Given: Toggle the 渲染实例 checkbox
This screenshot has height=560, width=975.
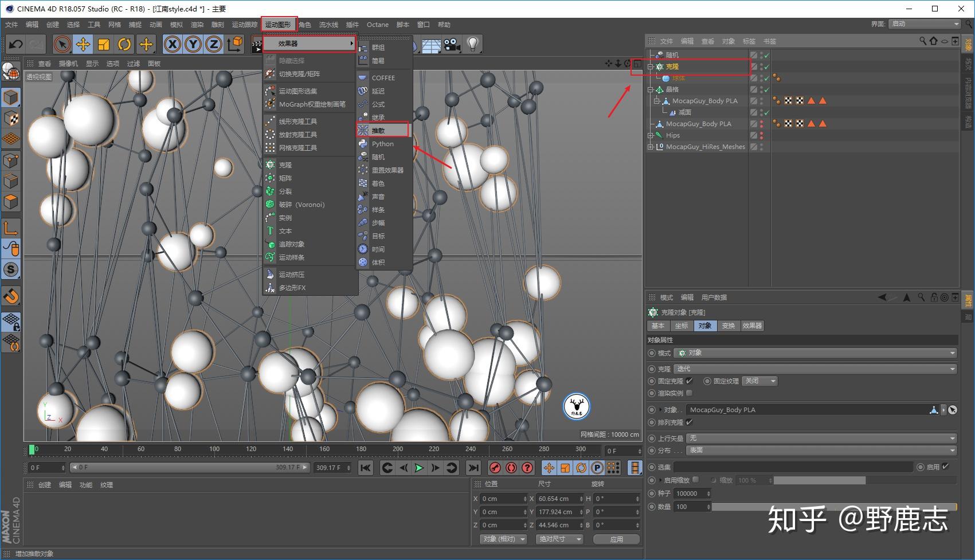Looking at the screenshot, I should click(689, 393).
